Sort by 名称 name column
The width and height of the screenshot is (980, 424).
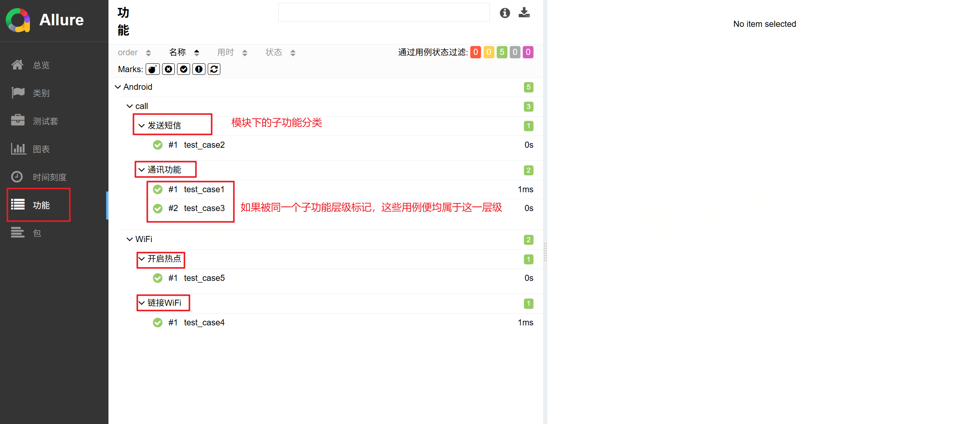pos(184,53)
